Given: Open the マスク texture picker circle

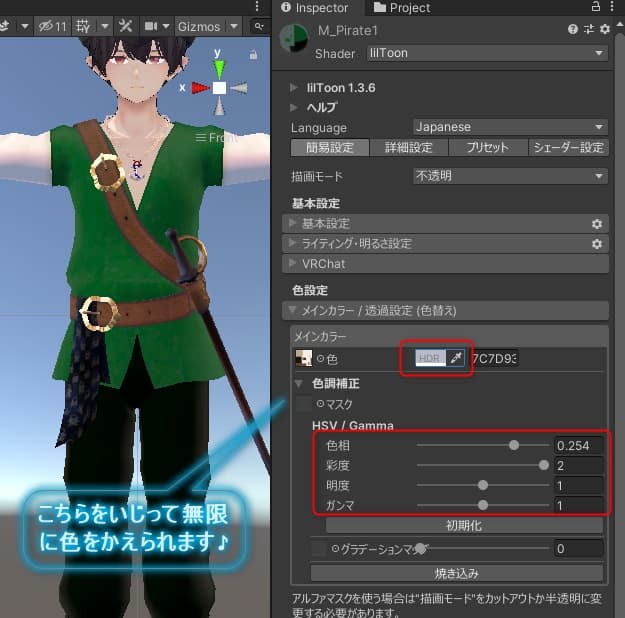Looking at the screenshot, I should 320,404.
